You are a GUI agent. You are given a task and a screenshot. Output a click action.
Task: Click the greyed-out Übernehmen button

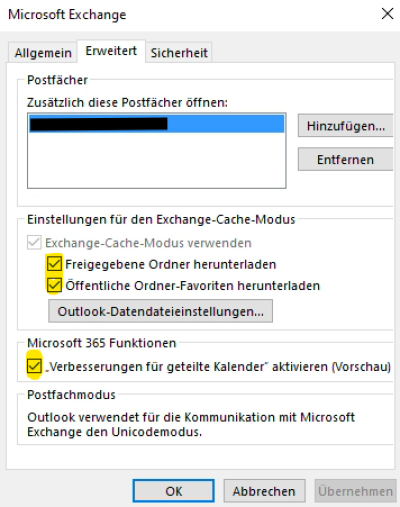click(355, 491)
